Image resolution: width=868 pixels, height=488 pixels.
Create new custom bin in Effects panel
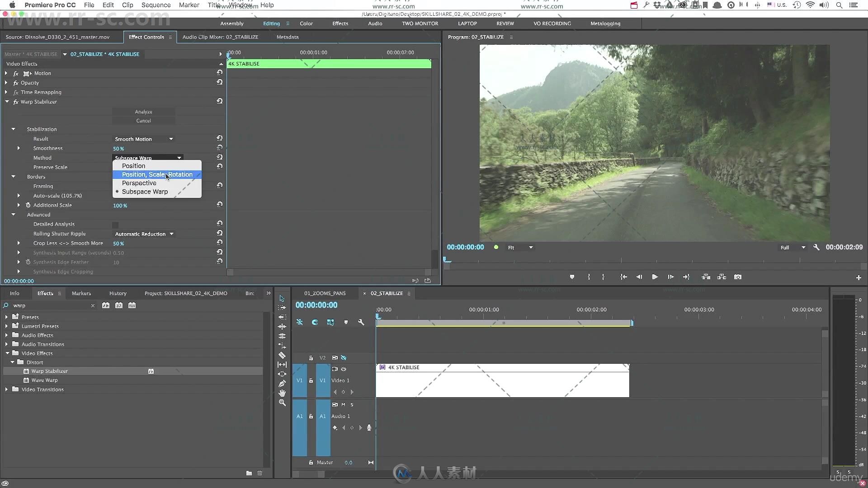point(249,473)
